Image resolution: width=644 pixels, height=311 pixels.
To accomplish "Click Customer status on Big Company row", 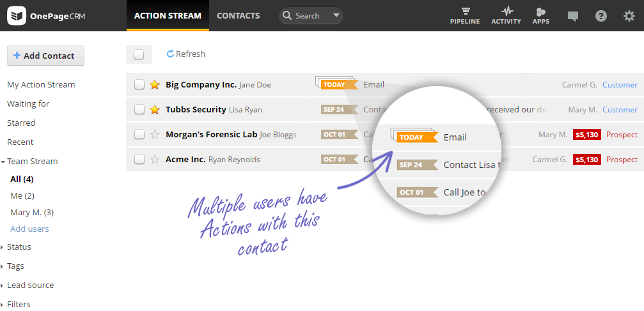I will pyautogui.click(x=620, y=85).
